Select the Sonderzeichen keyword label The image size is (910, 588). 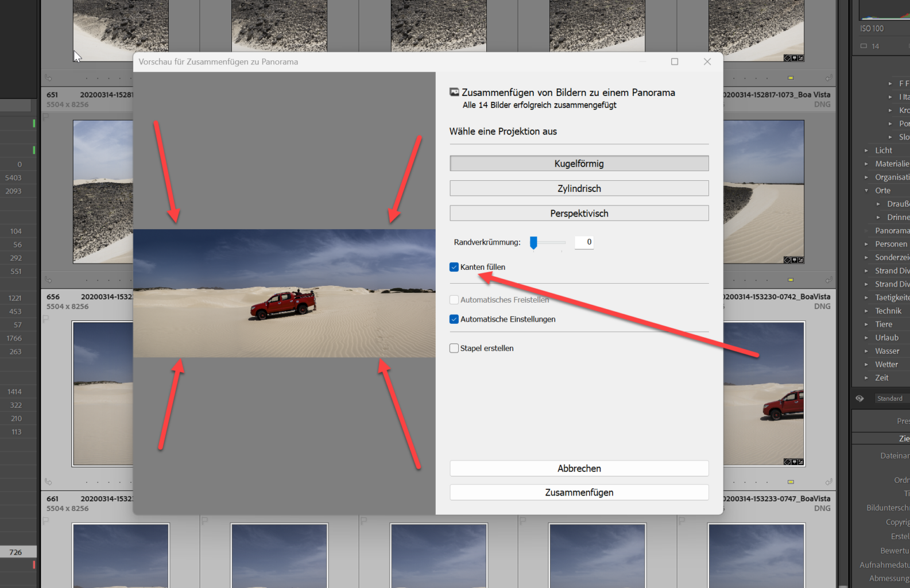[892, 257]
